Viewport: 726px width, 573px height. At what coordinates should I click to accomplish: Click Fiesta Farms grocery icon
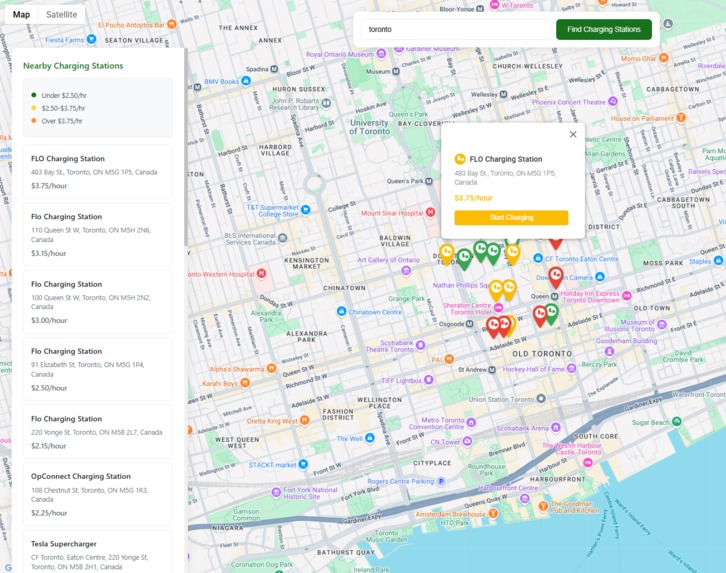coord(92,39)
